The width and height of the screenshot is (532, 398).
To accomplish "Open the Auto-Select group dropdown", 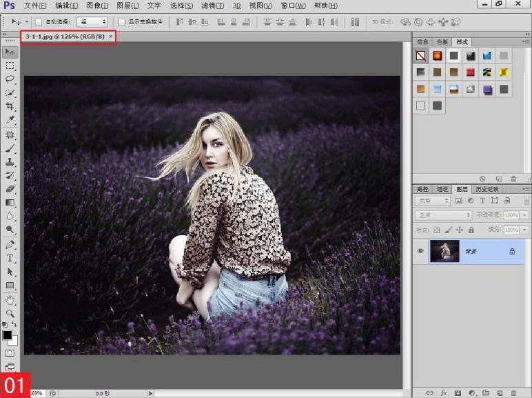I will click(x=92, y=22).
